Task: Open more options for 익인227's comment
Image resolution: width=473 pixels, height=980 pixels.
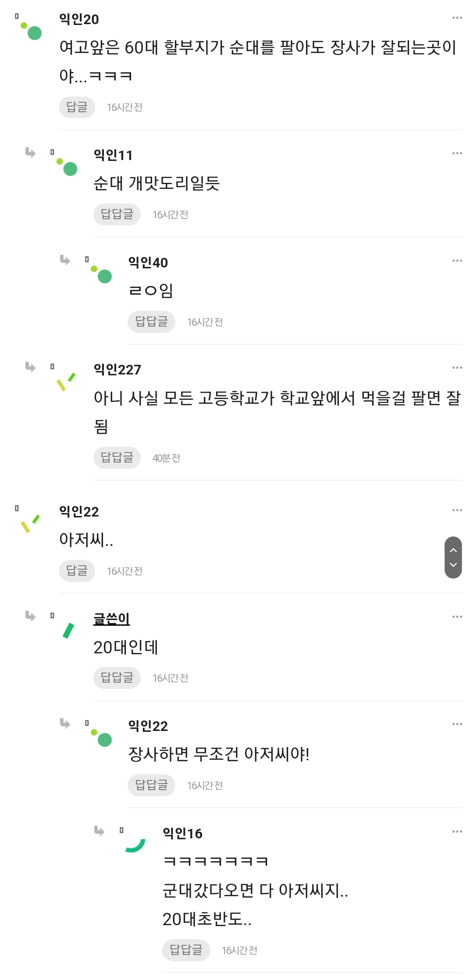Action: (457, 368)
